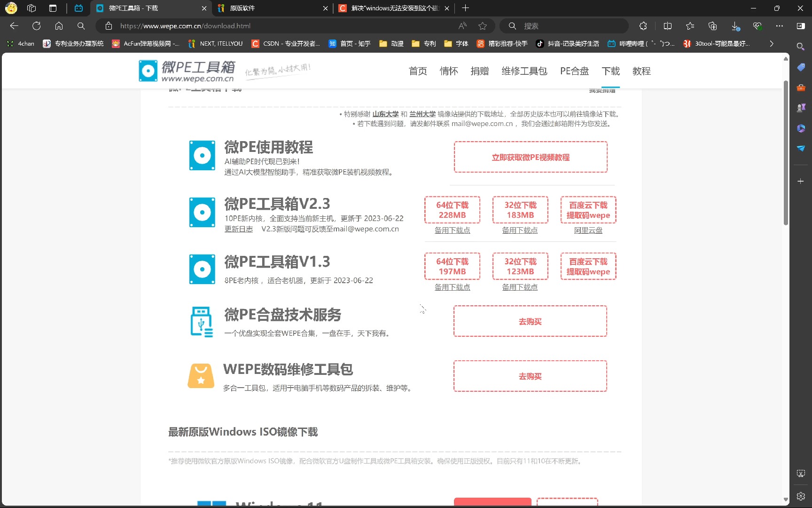This screenshot has height=508, width=812.
Task: Open the 兰州大学 mirror link
Action: coord(422,114)
